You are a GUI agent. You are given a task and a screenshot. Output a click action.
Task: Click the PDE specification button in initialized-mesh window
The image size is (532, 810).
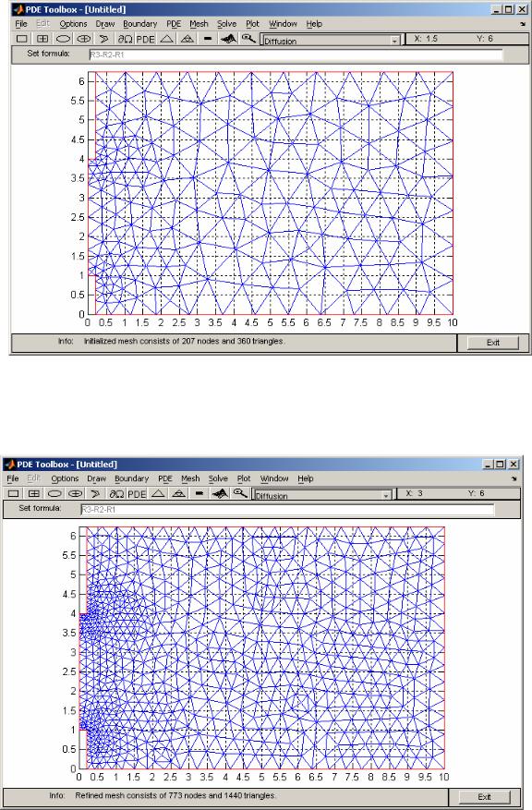point(146,39)
